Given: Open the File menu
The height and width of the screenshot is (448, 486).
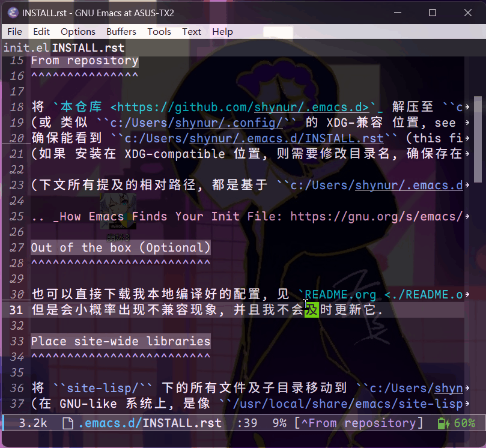Looking at the screenshot, I should tap(14, 32).
